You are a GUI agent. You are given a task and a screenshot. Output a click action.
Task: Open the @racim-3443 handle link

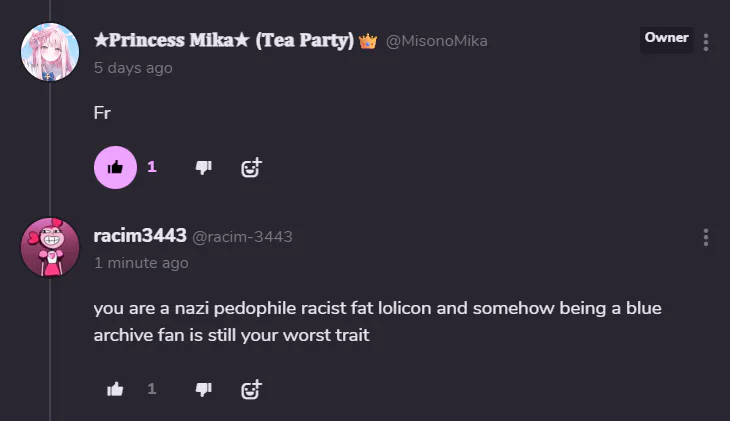pos(242,237)
